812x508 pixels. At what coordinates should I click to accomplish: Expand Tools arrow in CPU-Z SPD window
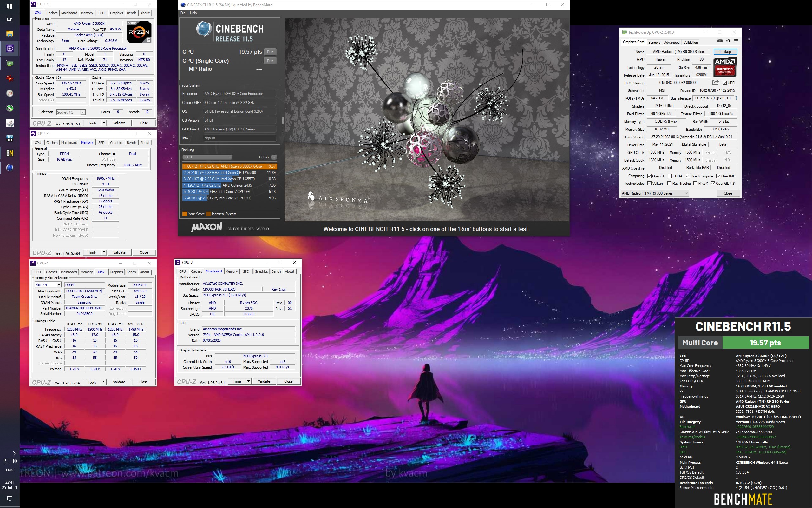tap(103, 382)
